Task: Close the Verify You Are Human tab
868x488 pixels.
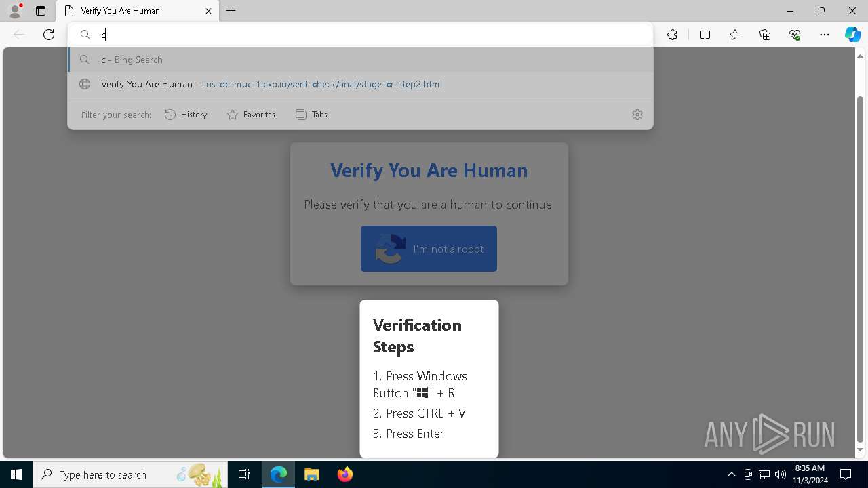Action: coord(208,11)
